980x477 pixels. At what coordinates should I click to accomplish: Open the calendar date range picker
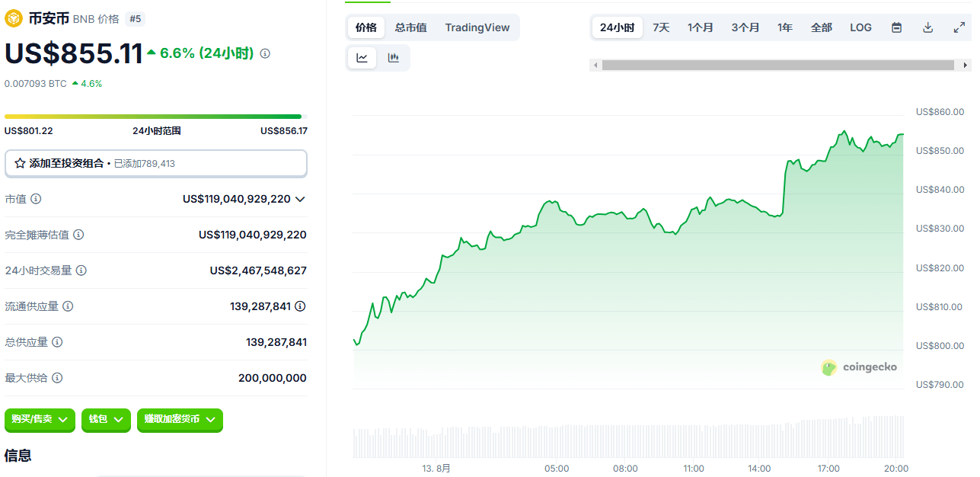coord(897,27)
